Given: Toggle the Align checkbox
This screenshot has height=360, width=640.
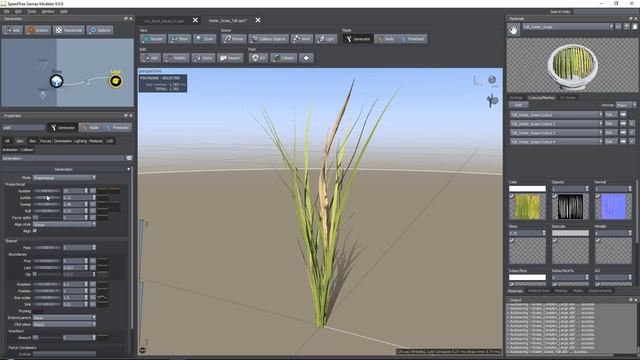Looking at the screenshot, I should click(x=35, y=231).
